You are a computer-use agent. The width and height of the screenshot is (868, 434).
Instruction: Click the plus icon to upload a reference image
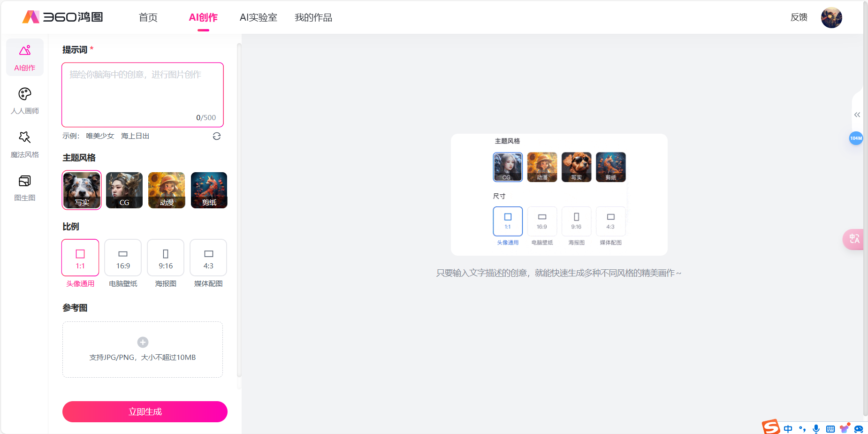pyautogui.click(x=142, y=342)
